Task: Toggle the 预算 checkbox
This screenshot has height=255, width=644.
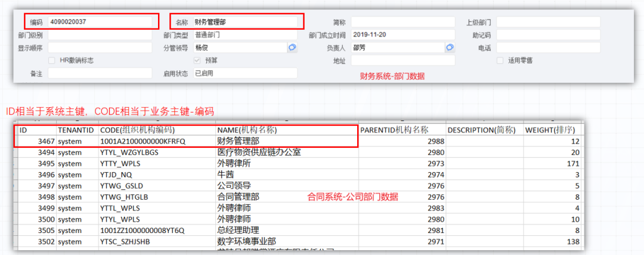Action: 197,60
